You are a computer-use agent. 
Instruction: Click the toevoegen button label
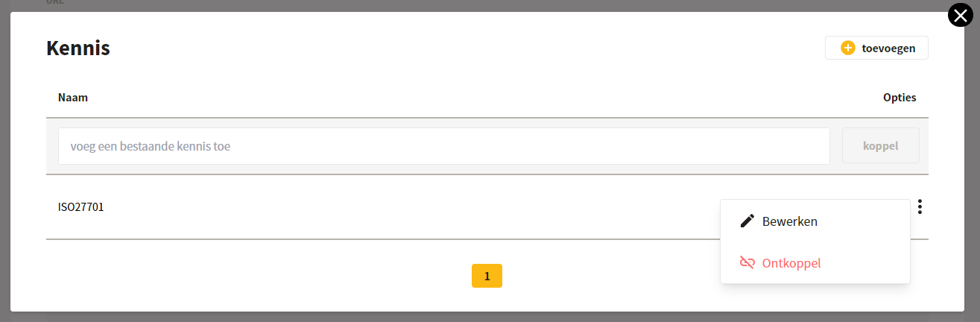point(888,48)
